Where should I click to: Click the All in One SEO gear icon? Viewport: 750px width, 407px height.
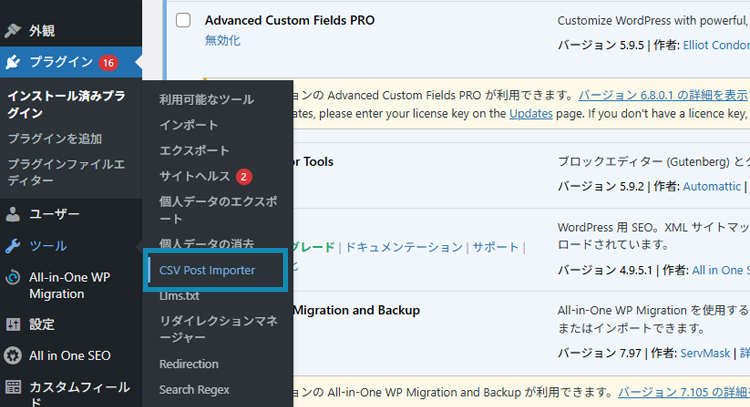pyautogui.click(x=13, y=355)
